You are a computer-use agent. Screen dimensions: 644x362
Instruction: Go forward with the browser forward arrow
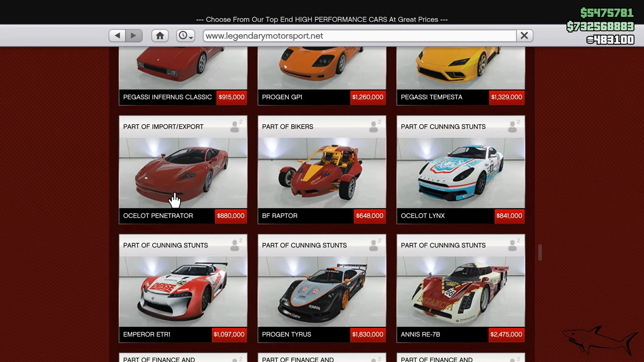(x=133, y=36)
